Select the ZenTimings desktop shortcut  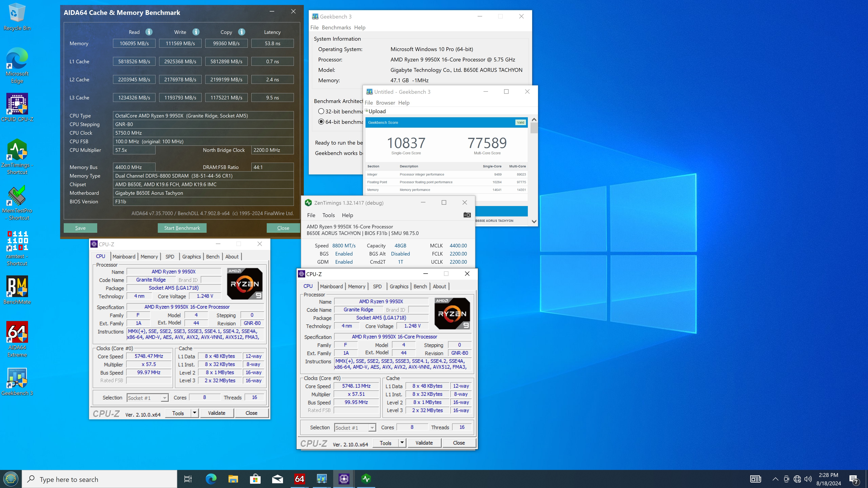17,157
